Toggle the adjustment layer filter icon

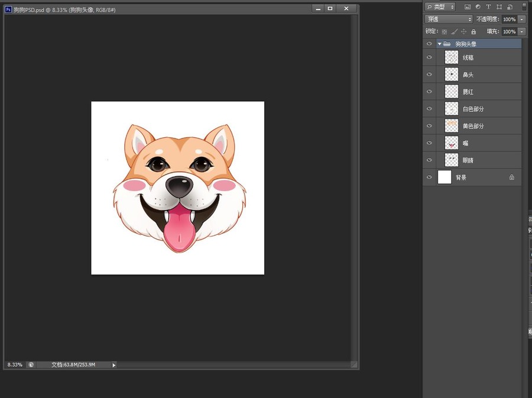click(478, 7)
